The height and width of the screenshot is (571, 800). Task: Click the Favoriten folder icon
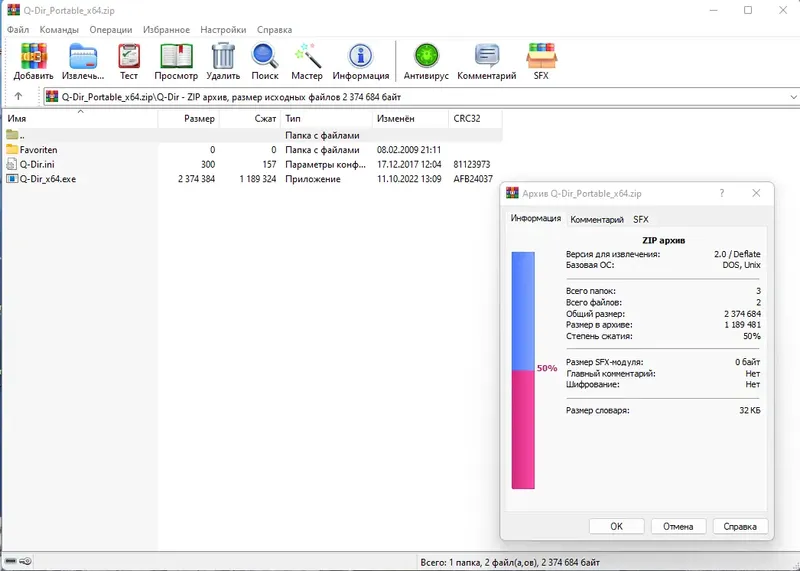[x=12, y=150]
